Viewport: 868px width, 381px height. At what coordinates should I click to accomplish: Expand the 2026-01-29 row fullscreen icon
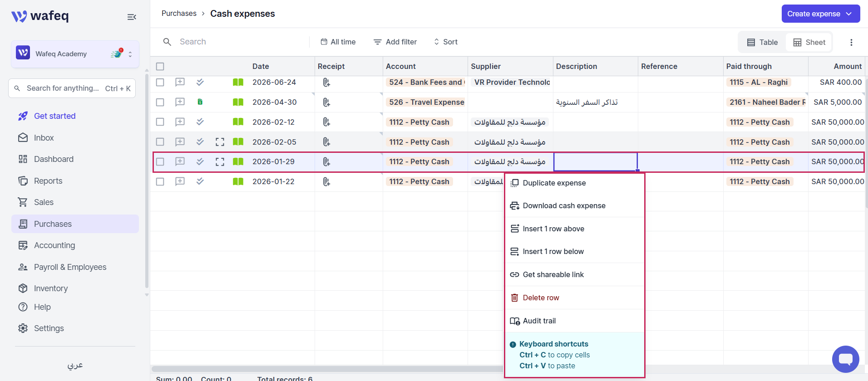pos(220,162)
